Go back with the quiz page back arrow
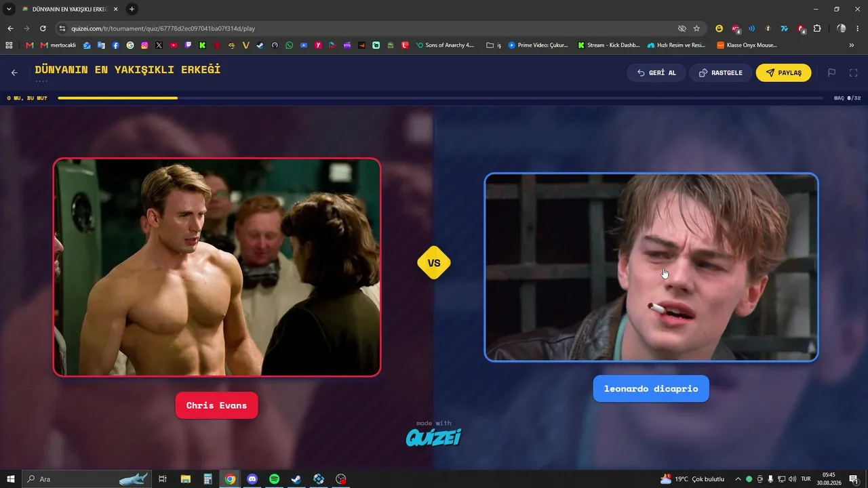868x488 pixels. 14,73
